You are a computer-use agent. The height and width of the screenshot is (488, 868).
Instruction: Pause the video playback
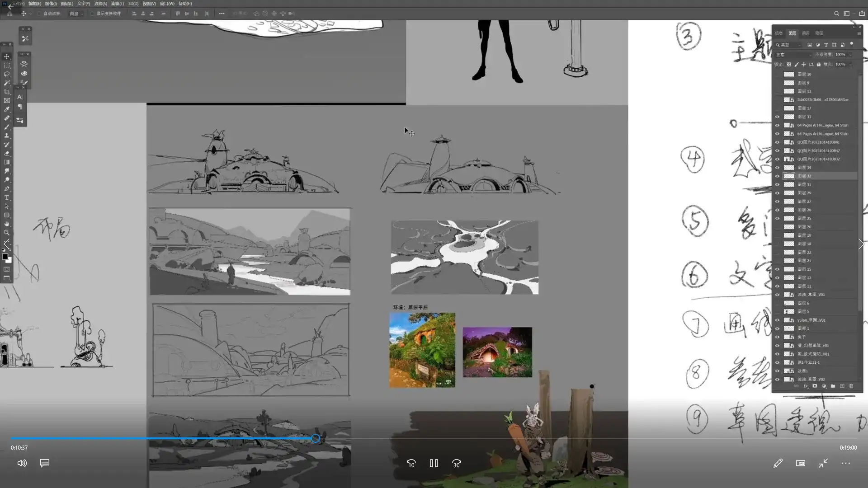pyautogui.click(x=434, y=463)
